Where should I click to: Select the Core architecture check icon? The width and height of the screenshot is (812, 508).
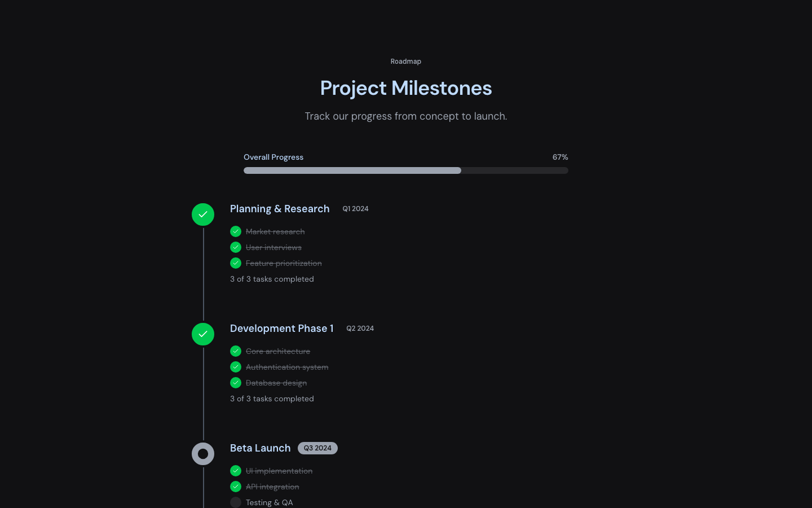tap(236, 351)
